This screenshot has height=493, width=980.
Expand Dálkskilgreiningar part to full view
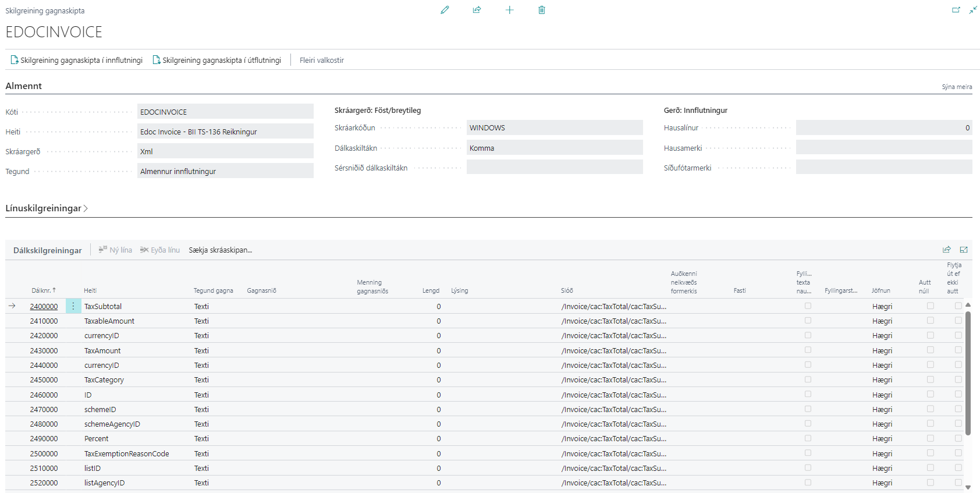point(964,250)
